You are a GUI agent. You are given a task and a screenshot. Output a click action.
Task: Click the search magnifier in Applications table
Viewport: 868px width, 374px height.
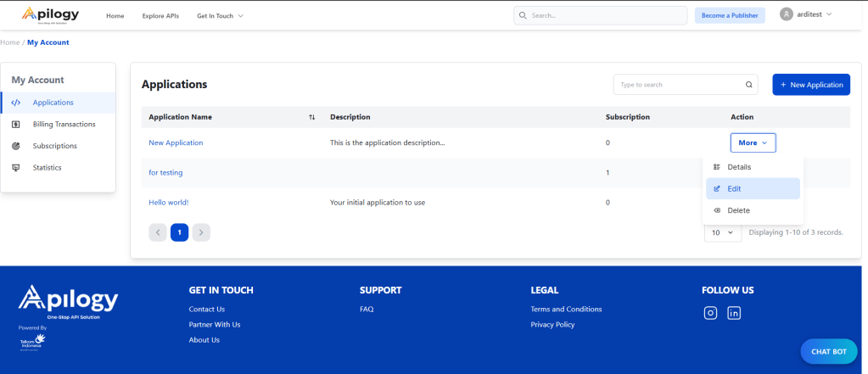click(748, 85)
